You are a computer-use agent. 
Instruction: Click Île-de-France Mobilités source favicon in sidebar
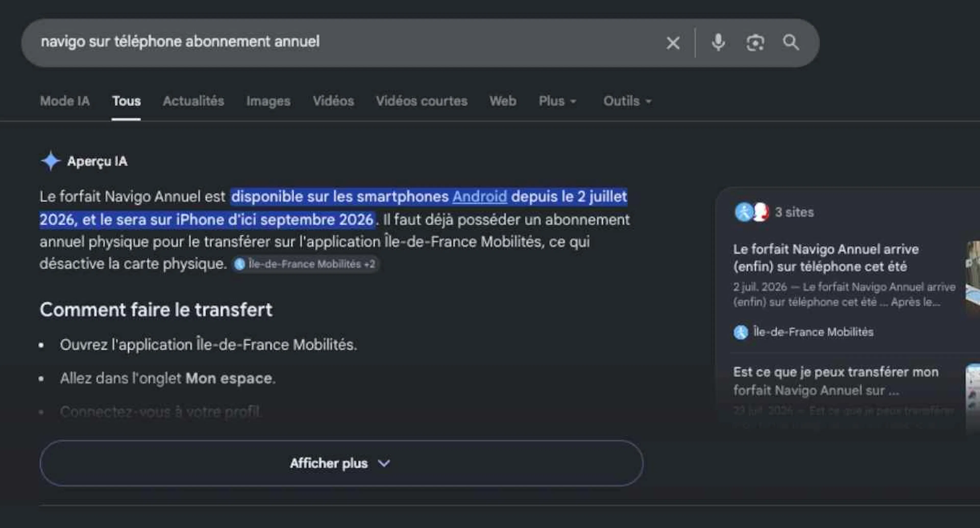[740, 332]
